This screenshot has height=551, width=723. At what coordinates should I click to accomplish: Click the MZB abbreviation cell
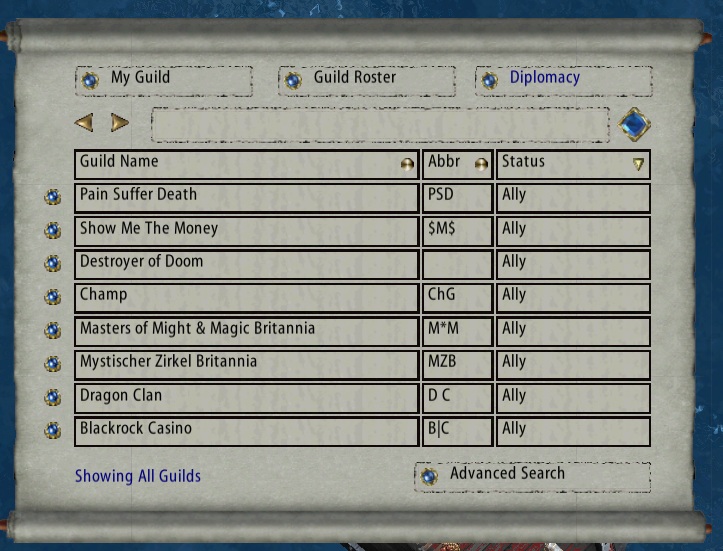click(457, 364)
